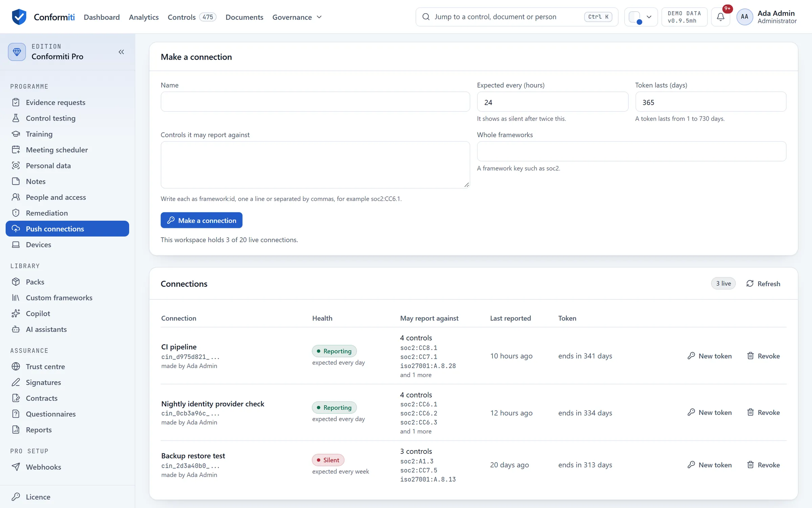Screen dimensions: 812x508
Task: Open Meeting scheduler
Action: pos(67,150)
